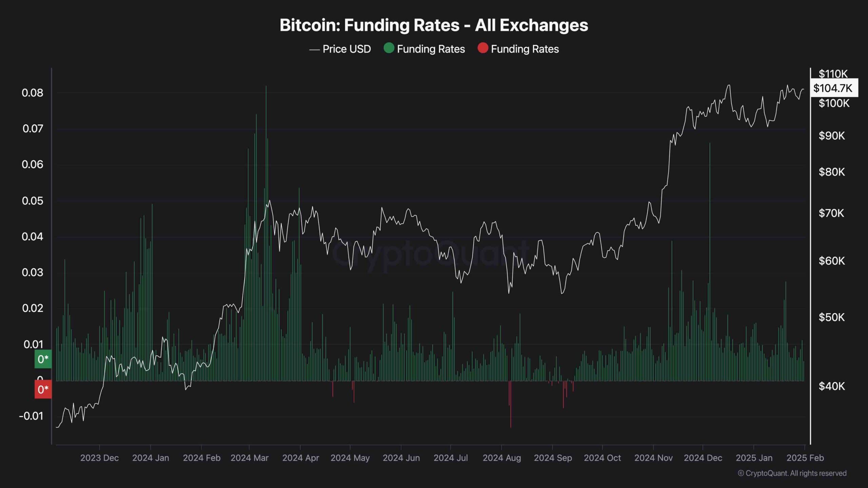This screenshot has height=488, width=868.
Task: Select the 2024 Jun timeline label
Action: [x=401, y=458]
